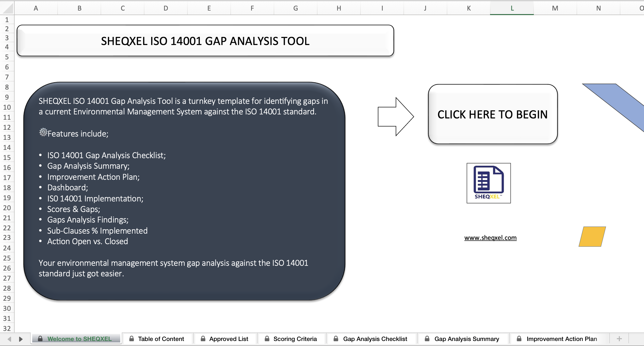
Task: Select row 15 header
Action: [7, 157]
